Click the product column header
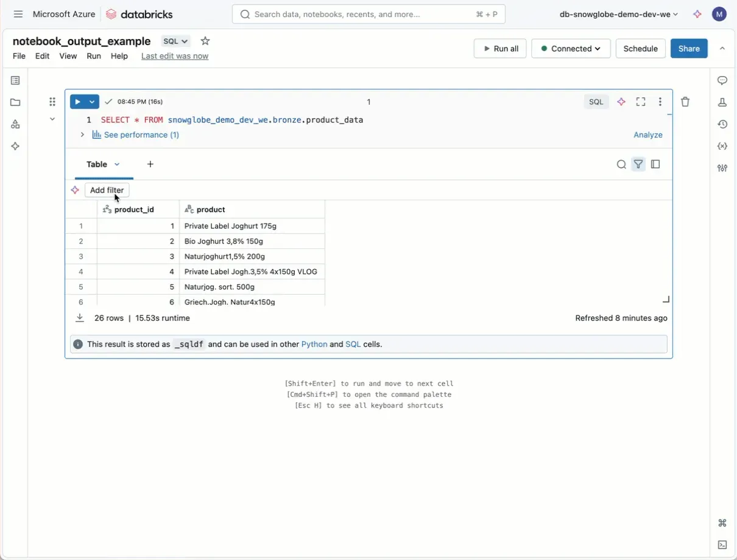The image size is (737, 560). coord(252,209)
